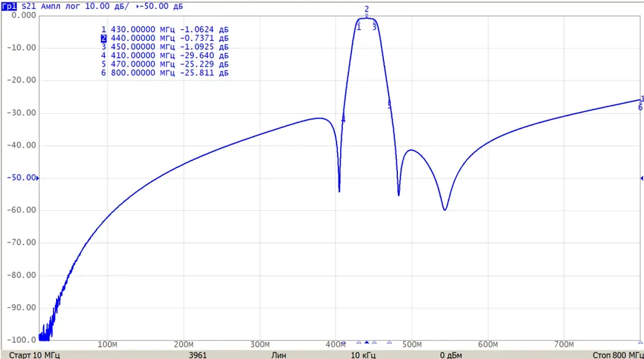This screenshot has height=359, width=644.
Task: Click the Старт 10 МГц start frequency
Action: point(34,355)
